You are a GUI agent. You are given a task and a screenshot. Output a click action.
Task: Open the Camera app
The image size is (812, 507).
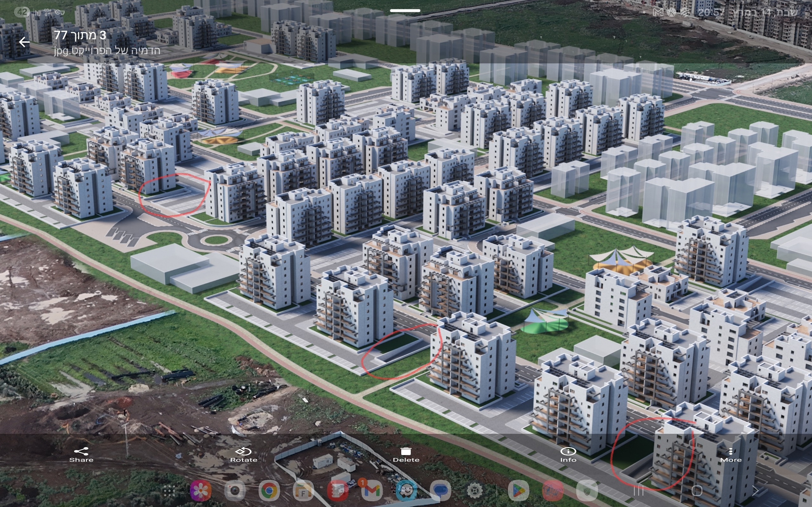[235, 491]
